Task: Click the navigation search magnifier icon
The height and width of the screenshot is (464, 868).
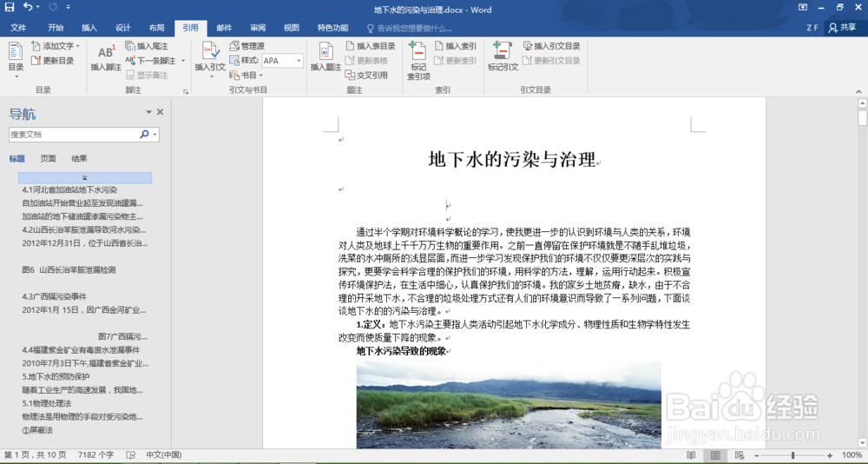Action: click(x=144, y=134)
